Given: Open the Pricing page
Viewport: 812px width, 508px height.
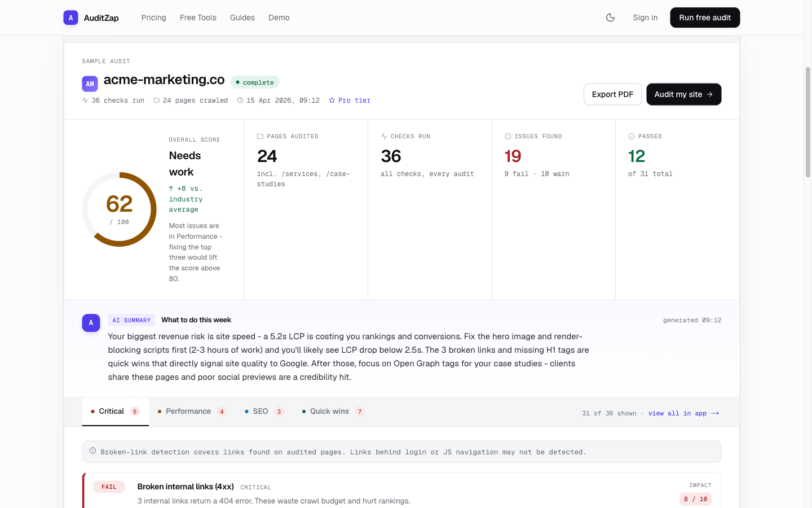Looking at the screenshot, I should [153, 17].
